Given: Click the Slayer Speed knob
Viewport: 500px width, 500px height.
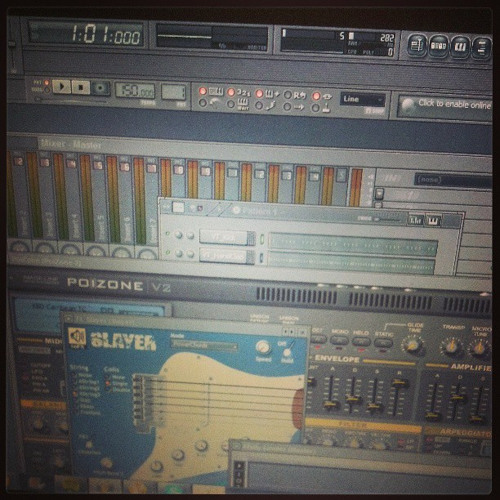Looking at the screenshot, I should [263, 347].
